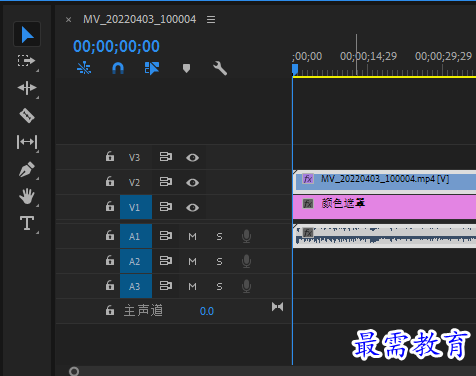Image resolution: width=476 pixels, height=376 pixels.
Task: Toggle lock on track A1
Action: pyautogui.click(x=110, y=236)
